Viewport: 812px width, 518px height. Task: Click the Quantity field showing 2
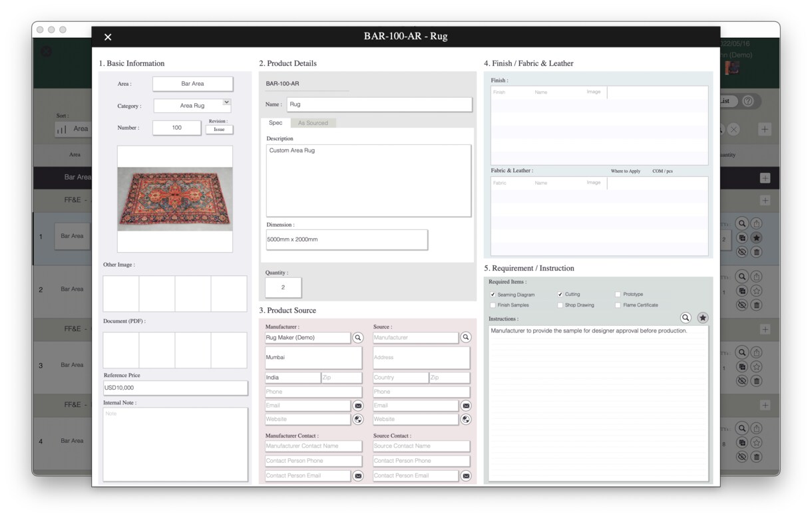(x=283, y=287)
